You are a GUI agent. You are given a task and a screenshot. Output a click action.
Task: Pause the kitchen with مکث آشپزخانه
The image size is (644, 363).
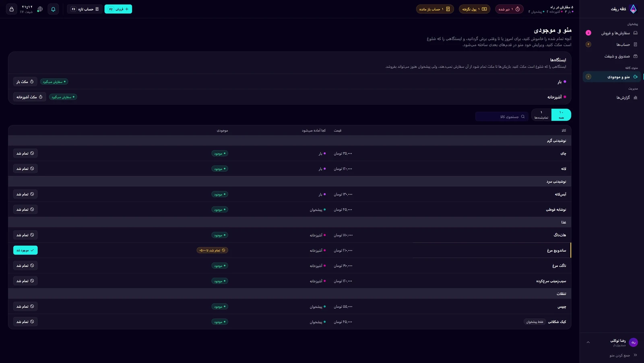tap(29, 97)
